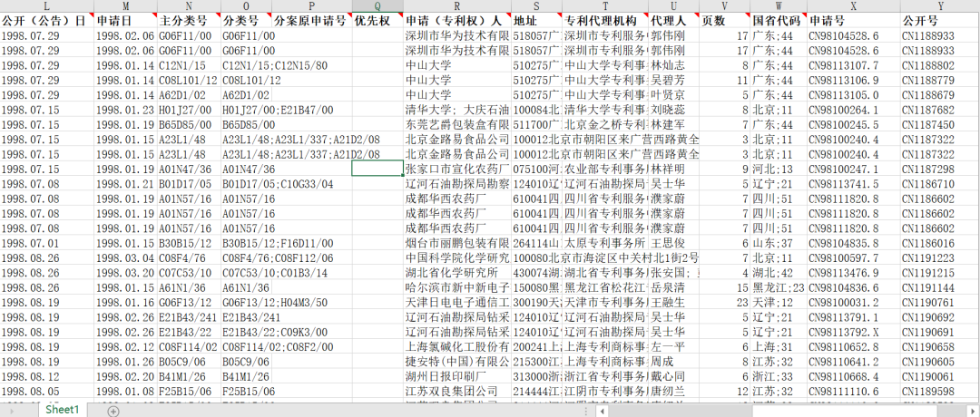Select agent cell 林灿志

[x=673, y=65]
